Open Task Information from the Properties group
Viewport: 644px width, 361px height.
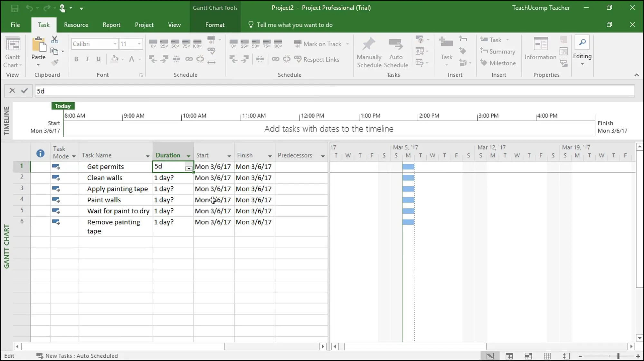pyautogui.click(x=541, y=51)
